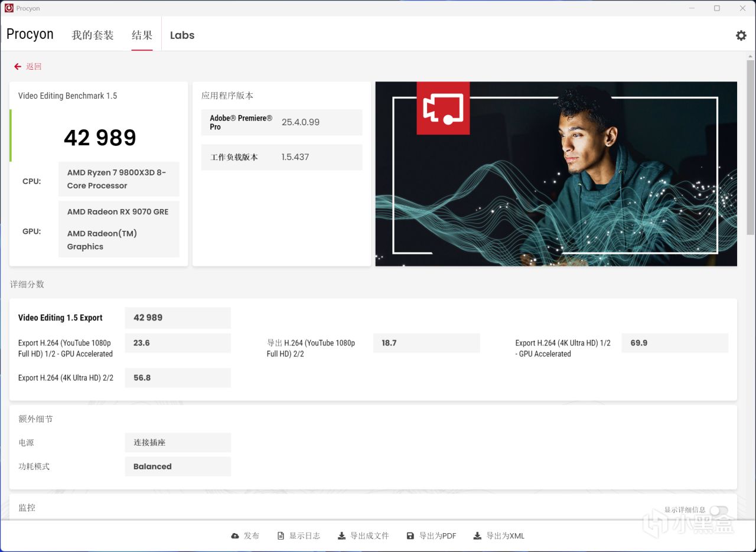Click the Adobe Premiere Pro version 25.4.0.99
The image size is (756, 552).
(x=300, y=122)
